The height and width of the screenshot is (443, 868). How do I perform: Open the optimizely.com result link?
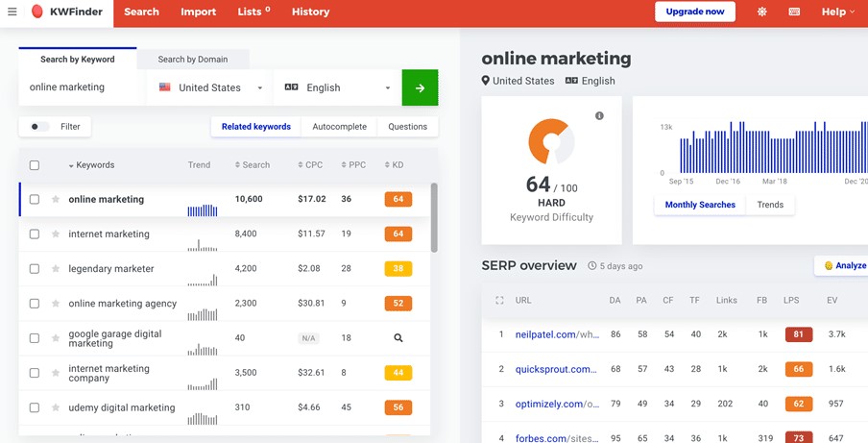557,404
